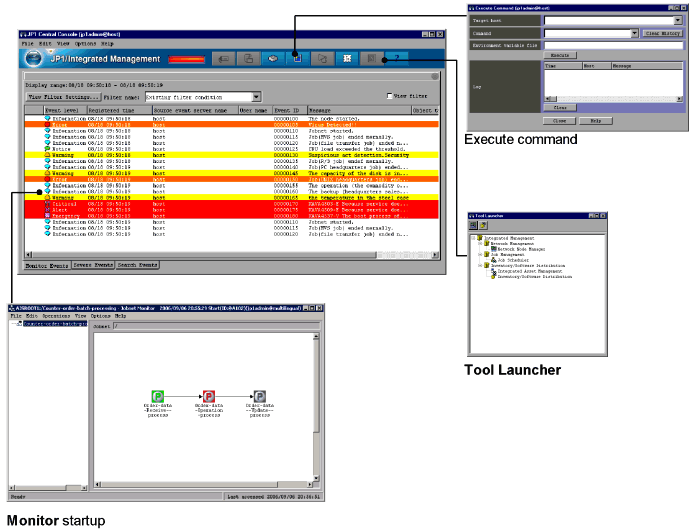Sort by the Event level column header
Viewport: 691px width, 532px height.
pos(65,110)
